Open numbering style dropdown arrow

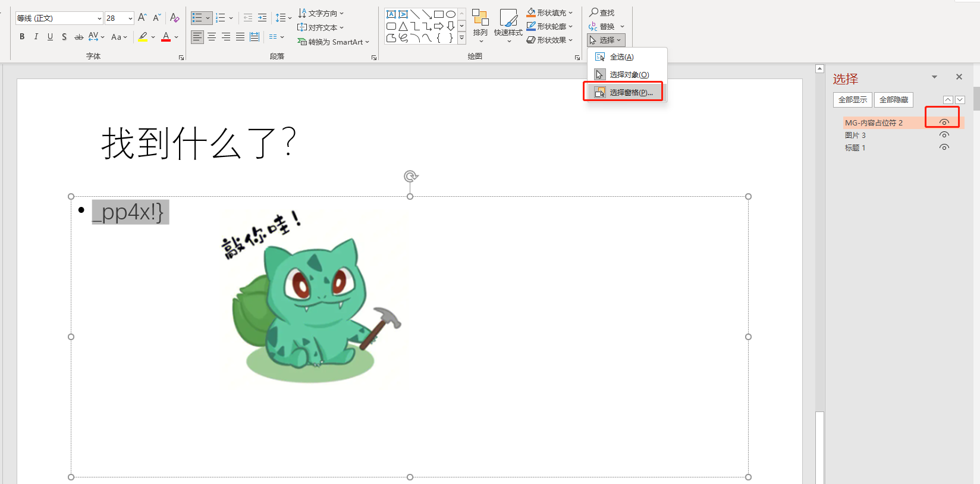pyautogui.click(x=231, y=18)
